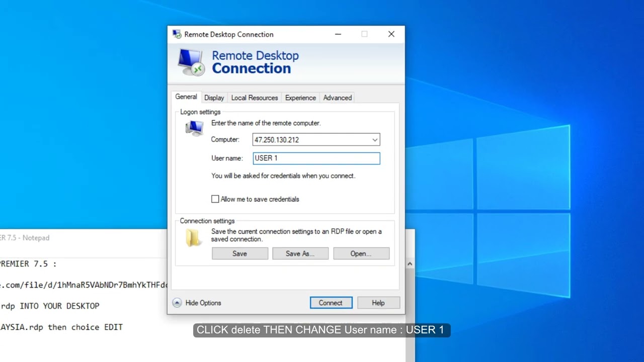Click the Remote Desktop banner monitor icon
This screenshot has width=644, height=362.
point(191,62)
